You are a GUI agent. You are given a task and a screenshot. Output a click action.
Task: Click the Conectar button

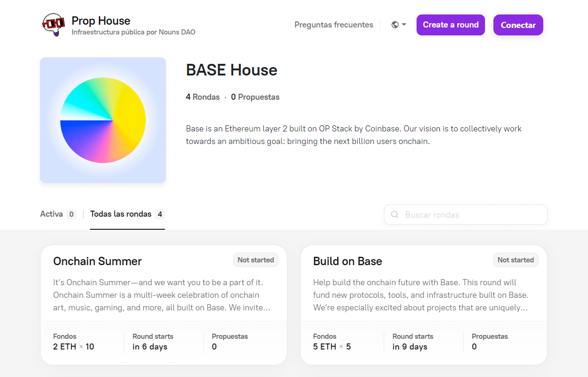pyautogui.click(x=518, y=25)
